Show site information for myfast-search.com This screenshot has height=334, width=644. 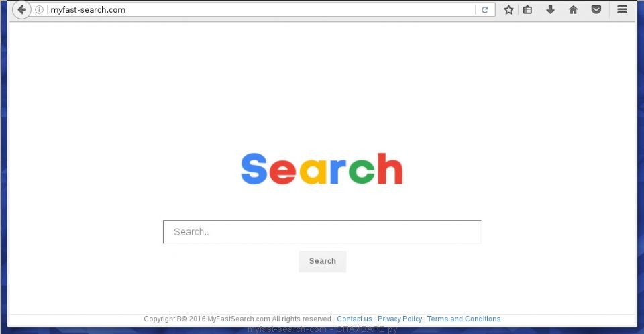coord(39,10)
